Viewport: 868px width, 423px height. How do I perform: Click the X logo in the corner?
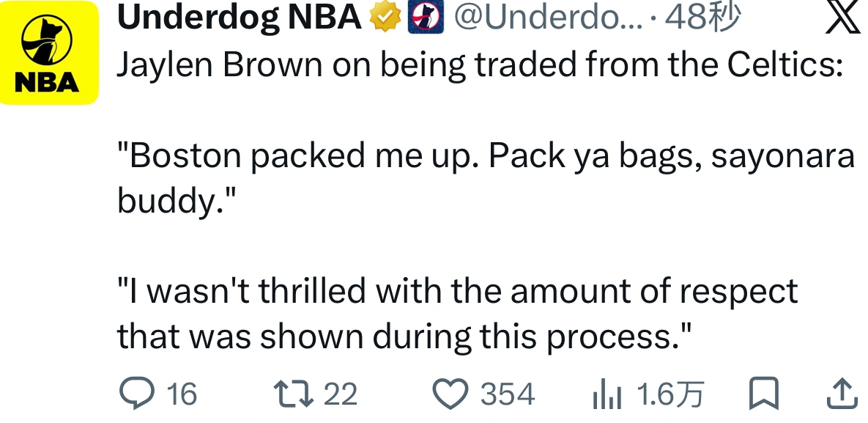click(x=843, y=17)
